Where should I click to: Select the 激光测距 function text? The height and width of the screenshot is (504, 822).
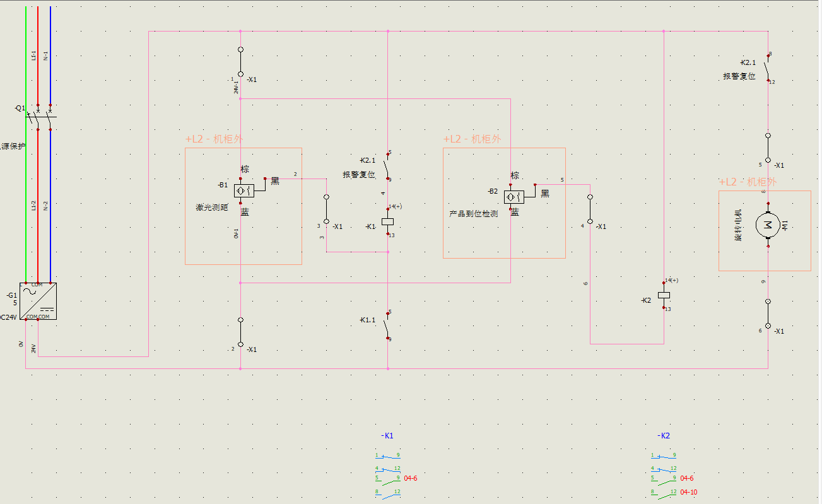point(212,207)
